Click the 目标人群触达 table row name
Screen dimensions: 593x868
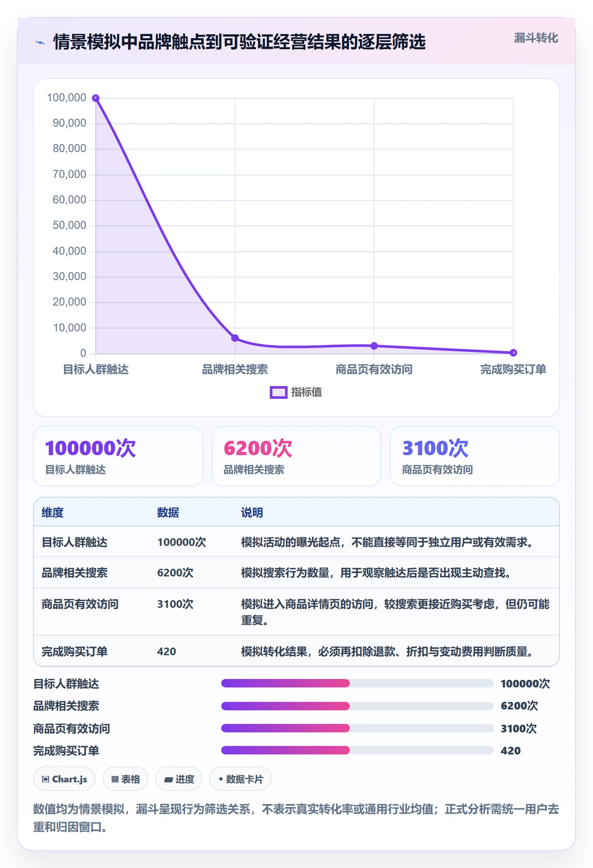(x=75, y=542)
